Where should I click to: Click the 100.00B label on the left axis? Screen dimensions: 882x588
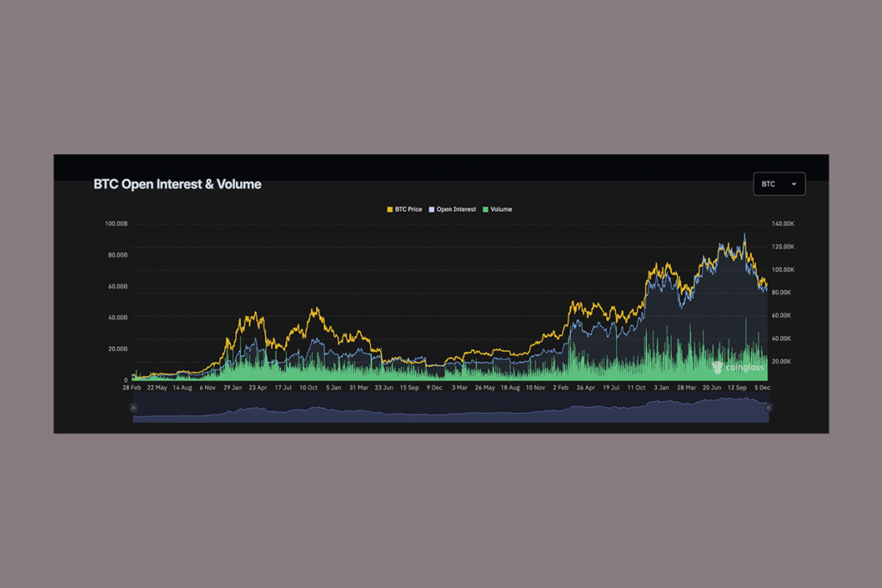click(116, 223)
